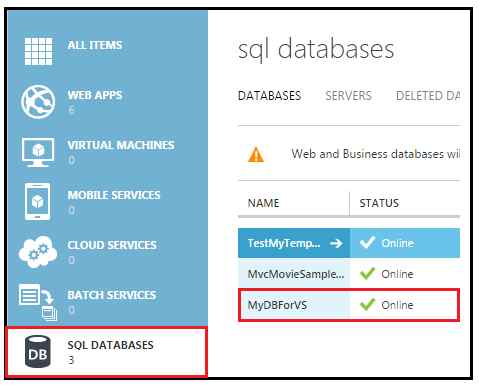Open the DELETED DATABASES tab
The width and height of the screenshot is (479, 386).
pyautogui.click(x=428, y=96)
